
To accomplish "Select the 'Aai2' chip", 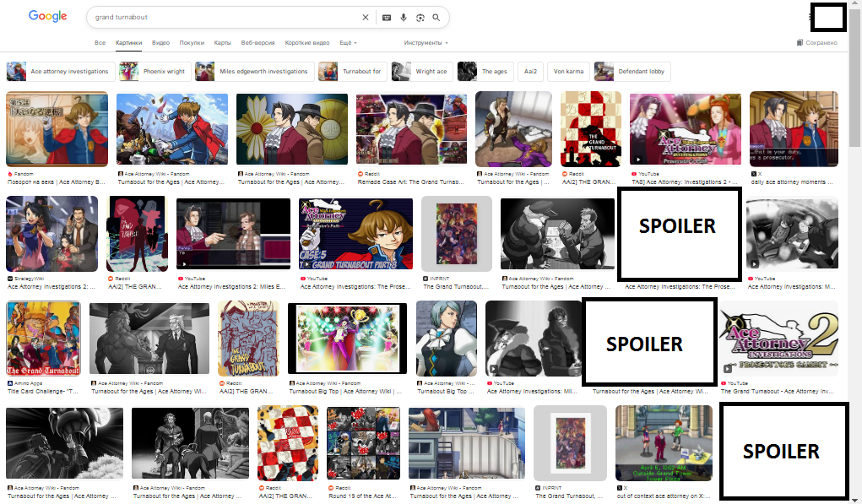I will click(x=530, y=72).
